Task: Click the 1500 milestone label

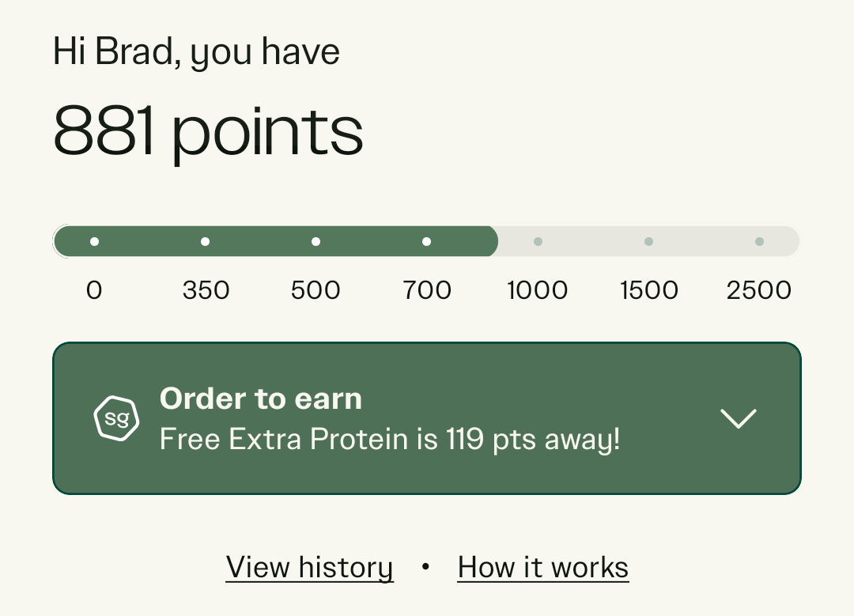Action: point(648,290)
